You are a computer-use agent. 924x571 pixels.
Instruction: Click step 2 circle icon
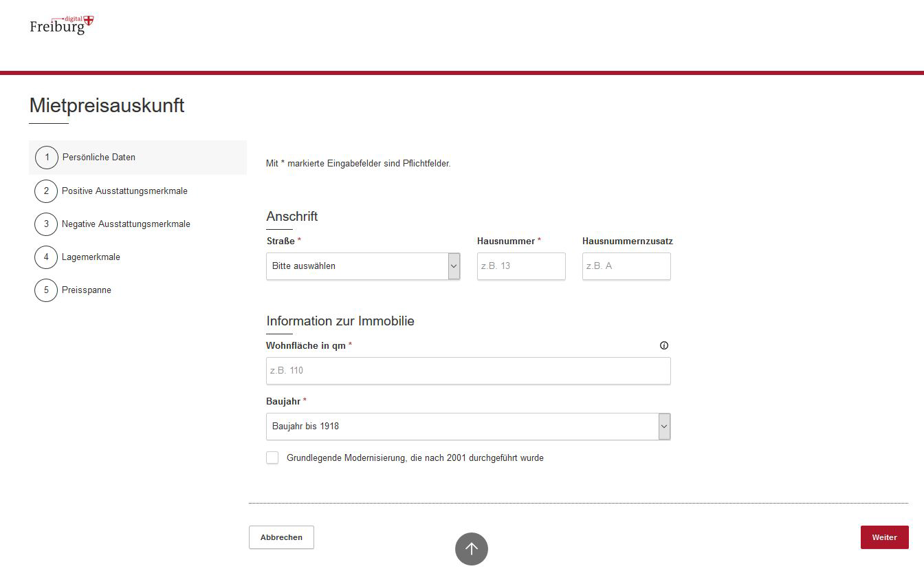coord(46,191)
